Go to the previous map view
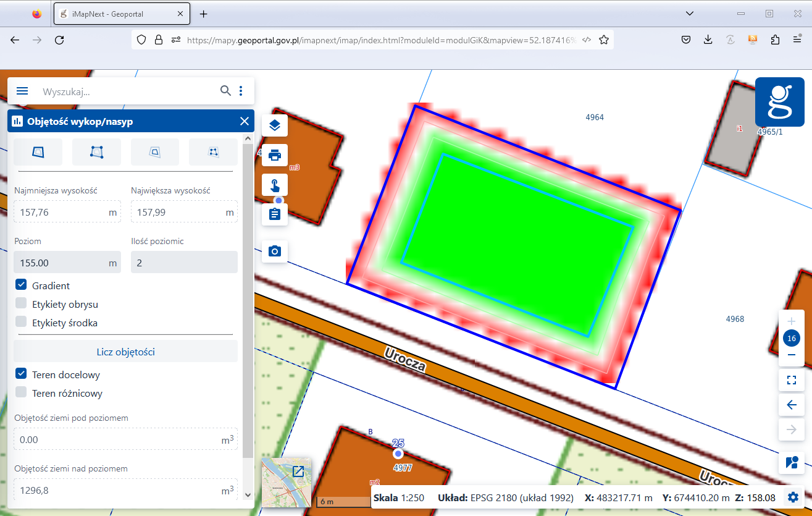The height and width of the screenshot is (516, 812). 792,405
